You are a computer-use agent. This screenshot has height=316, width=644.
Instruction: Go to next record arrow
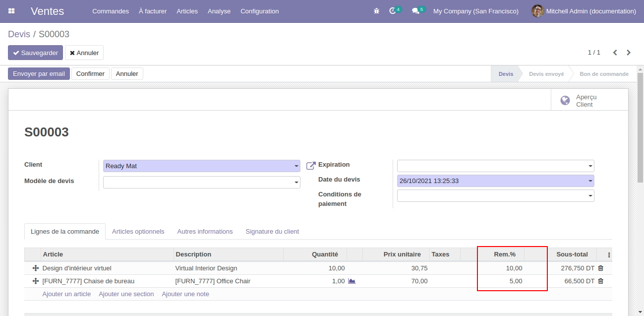pos(629,53)
